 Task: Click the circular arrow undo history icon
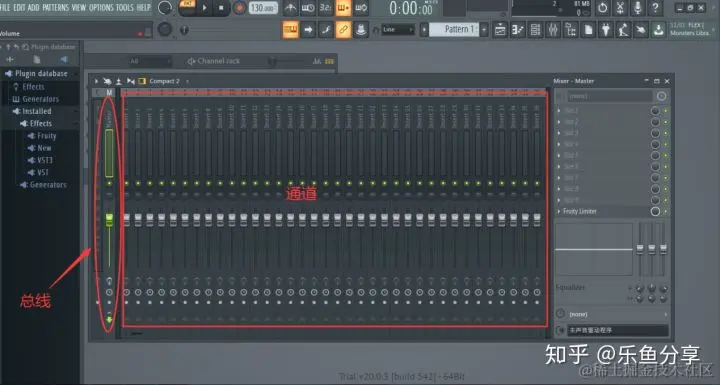click(x=602, y=8)
